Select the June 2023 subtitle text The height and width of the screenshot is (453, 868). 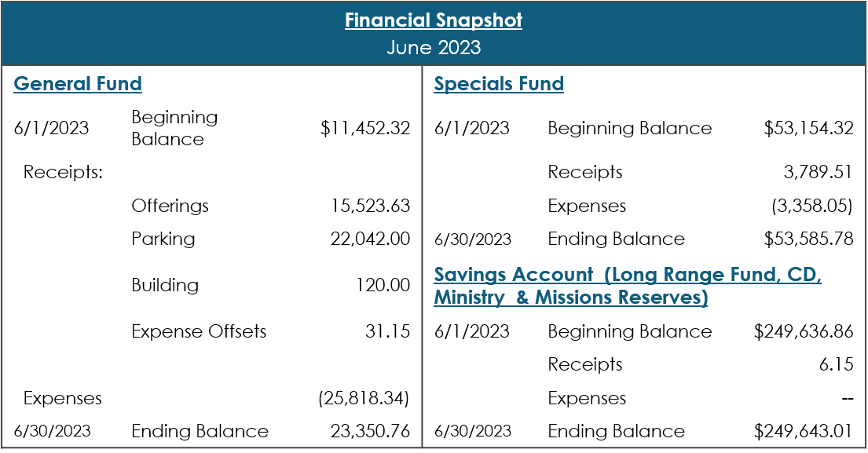click(434, 47)
